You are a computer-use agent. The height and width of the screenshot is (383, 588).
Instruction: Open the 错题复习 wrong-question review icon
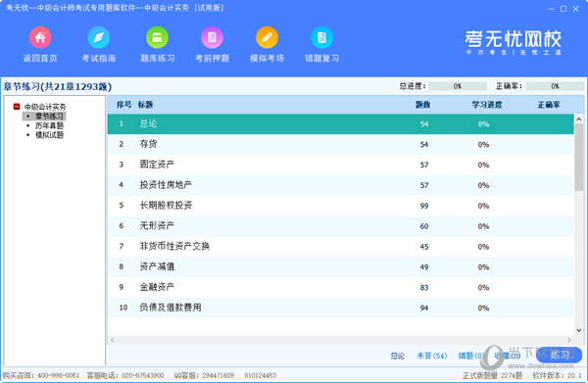click(321, 37)
